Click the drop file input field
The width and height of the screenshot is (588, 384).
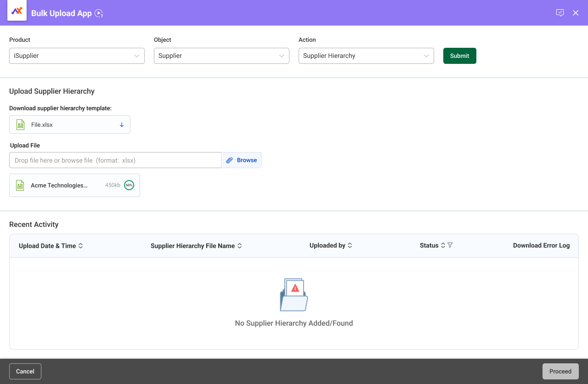[115, 160]
